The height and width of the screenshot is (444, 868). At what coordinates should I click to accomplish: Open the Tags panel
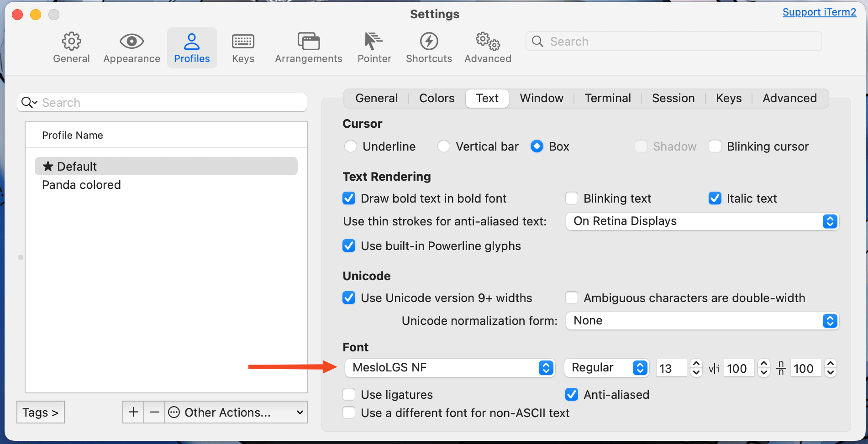pyautogui.click(x=40, y=412)
